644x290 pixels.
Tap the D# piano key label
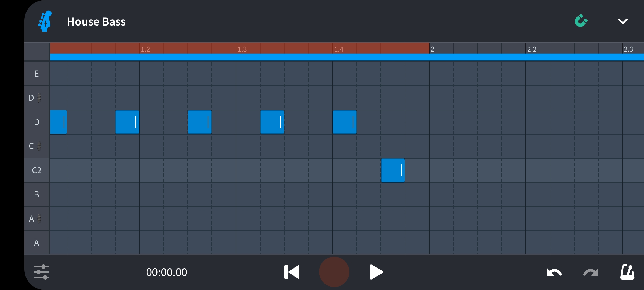coord(37,98)
